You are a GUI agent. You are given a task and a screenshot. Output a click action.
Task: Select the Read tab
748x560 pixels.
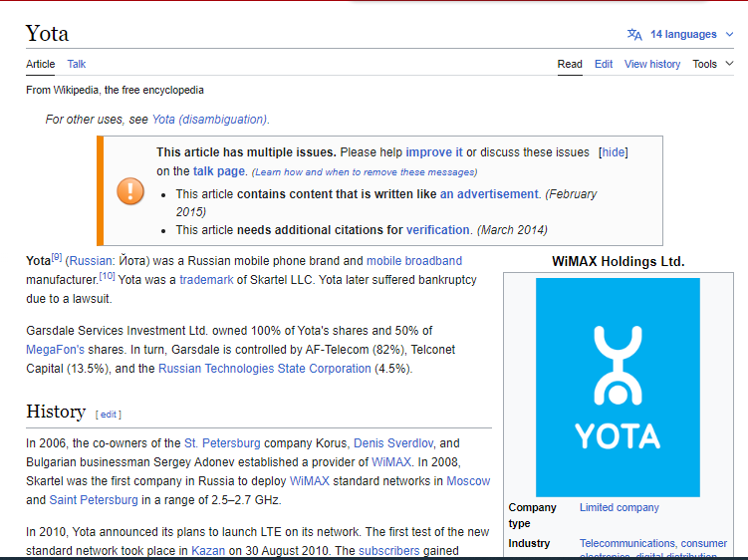click(570, 64)
